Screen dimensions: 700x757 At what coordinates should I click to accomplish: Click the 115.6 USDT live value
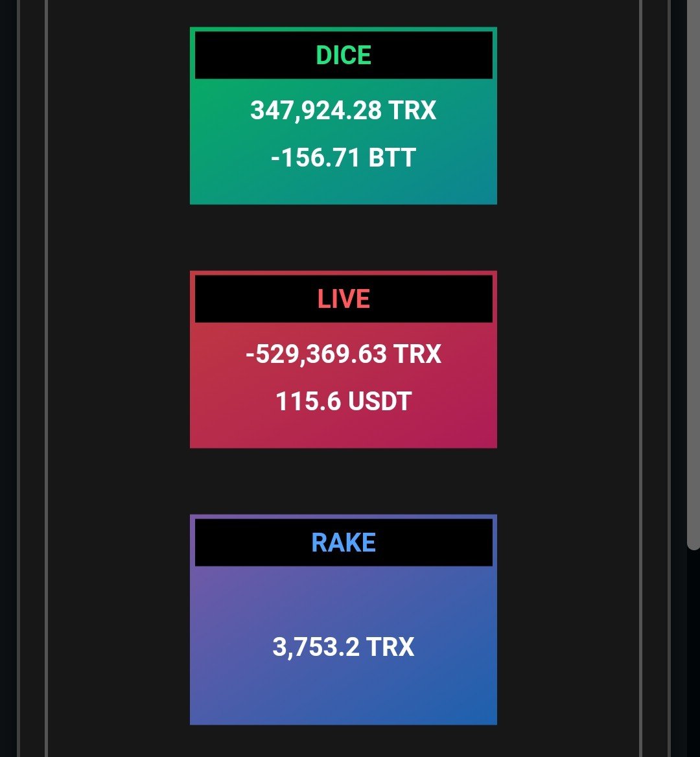point(344,401)
